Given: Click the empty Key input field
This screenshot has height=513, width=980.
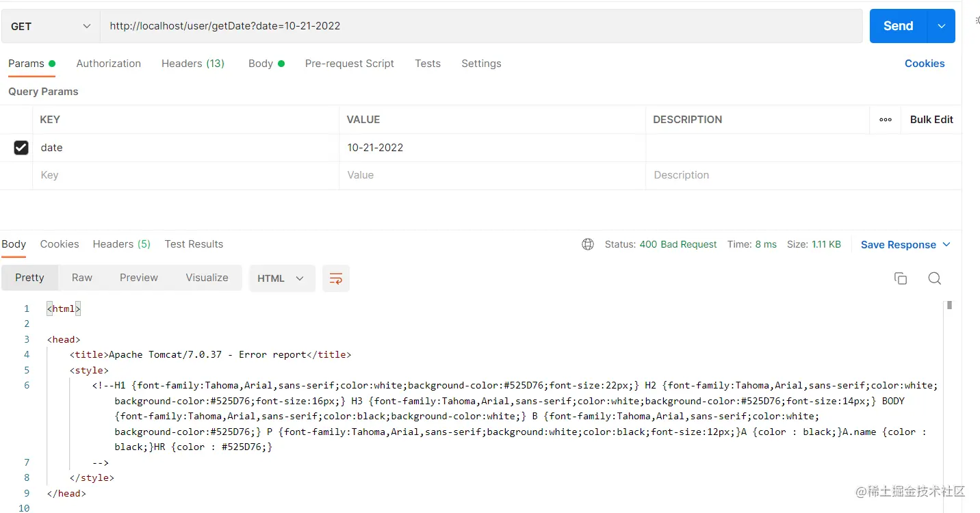Looking at the screenshot, I should (185, 175).
